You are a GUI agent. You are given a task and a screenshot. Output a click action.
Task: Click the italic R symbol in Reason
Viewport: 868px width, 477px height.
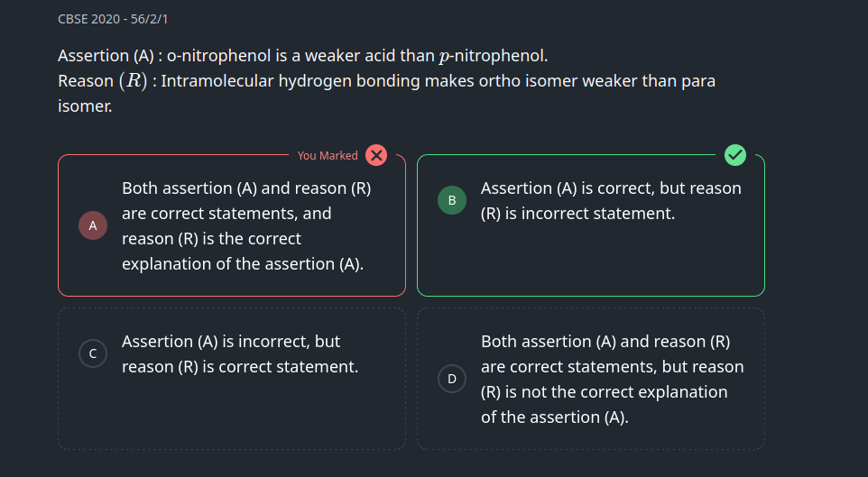click(133, 81)
